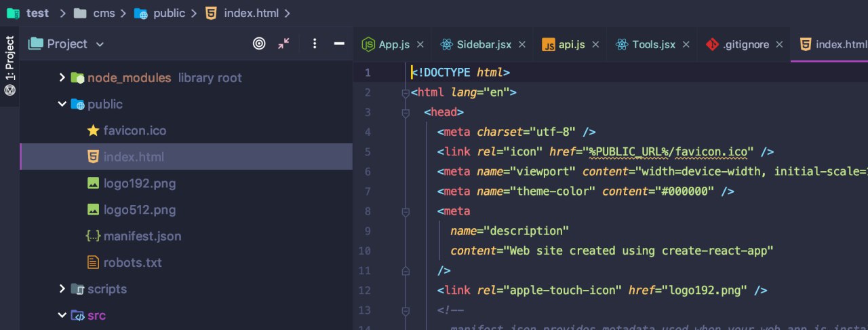Switch to the Tools.jsx tab
868x330 pixels.
coord(653,45)
